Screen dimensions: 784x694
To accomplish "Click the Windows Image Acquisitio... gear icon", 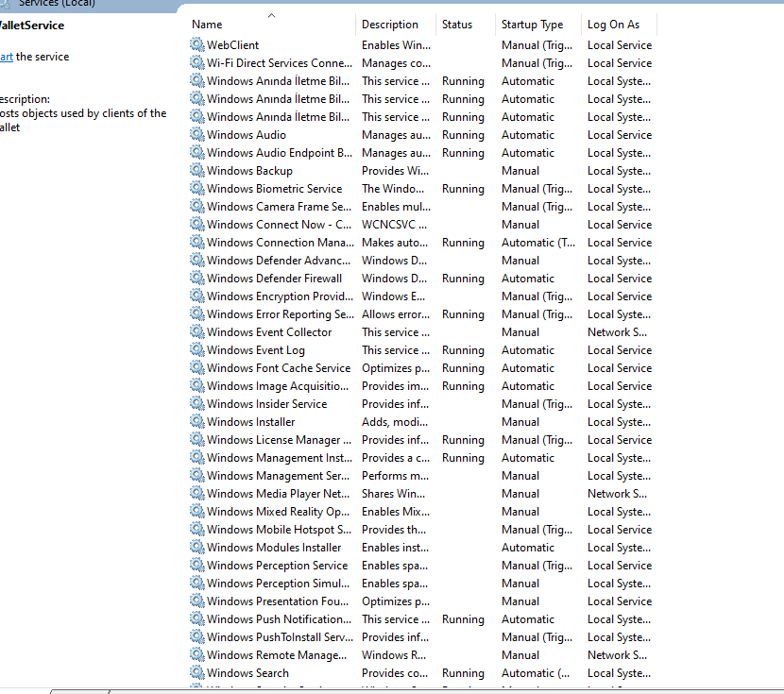I will (197, 386).
